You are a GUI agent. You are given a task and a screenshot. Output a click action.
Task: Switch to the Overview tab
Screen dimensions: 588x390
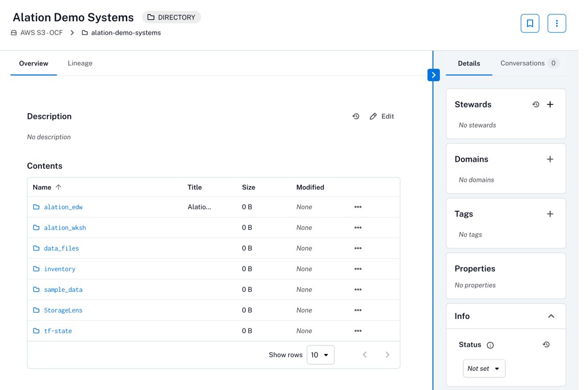34,64
